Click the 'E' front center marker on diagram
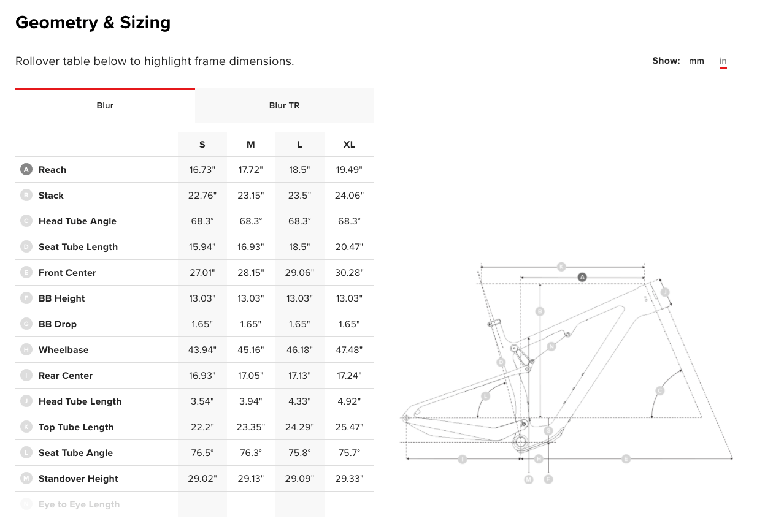Viewport: 784px width, 532px height. tap(626, 458)
